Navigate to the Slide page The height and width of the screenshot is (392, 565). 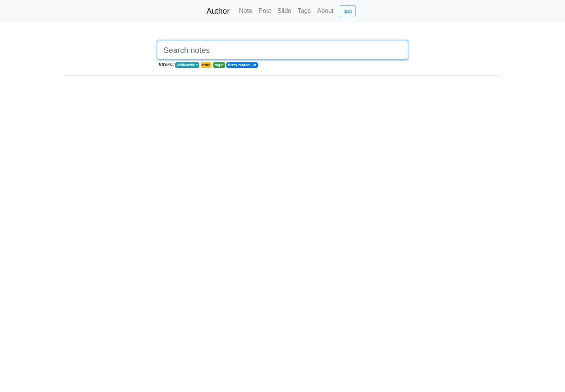(284, 11)
